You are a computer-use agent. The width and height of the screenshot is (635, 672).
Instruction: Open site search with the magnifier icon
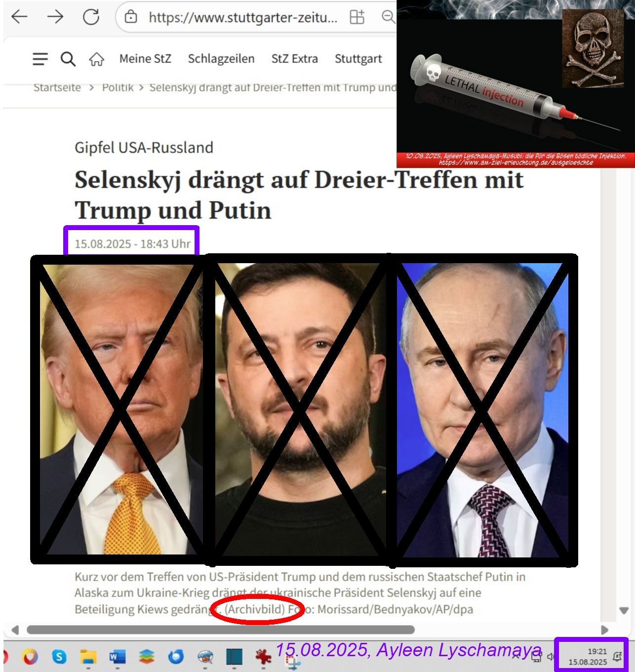(68, 59)
